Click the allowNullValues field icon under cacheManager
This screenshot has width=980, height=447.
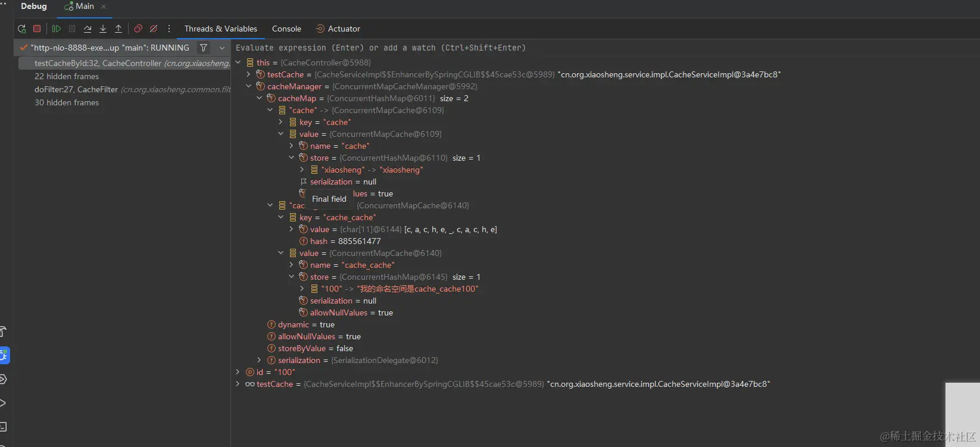pos(271,336)
